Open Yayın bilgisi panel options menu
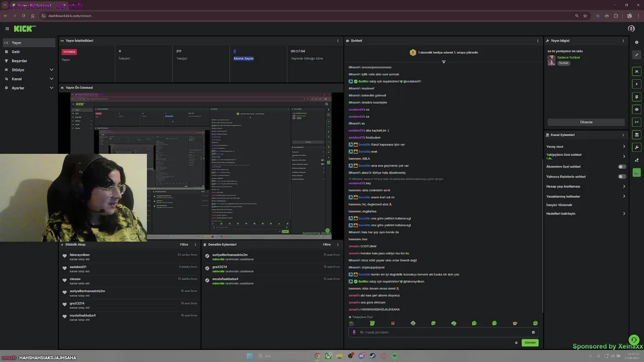The height and width of the screenshot is (362, 644). click(623, 41)
